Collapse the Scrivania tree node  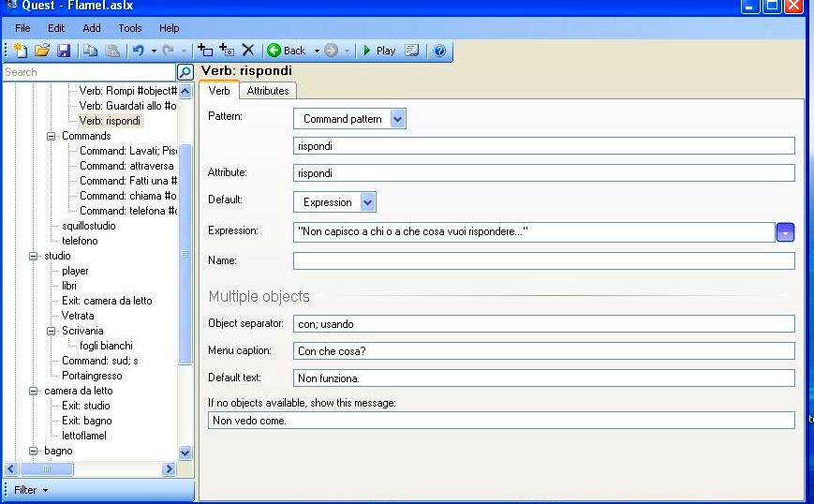(x=52, y=331)
